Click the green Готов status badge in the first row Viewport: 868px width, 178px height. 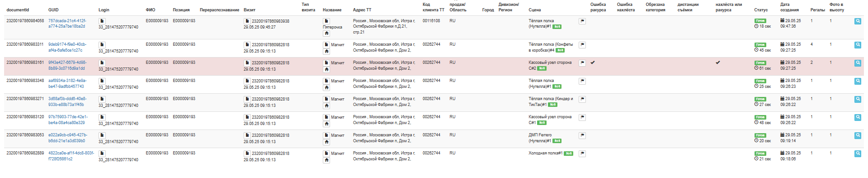(x=760, y=21)
